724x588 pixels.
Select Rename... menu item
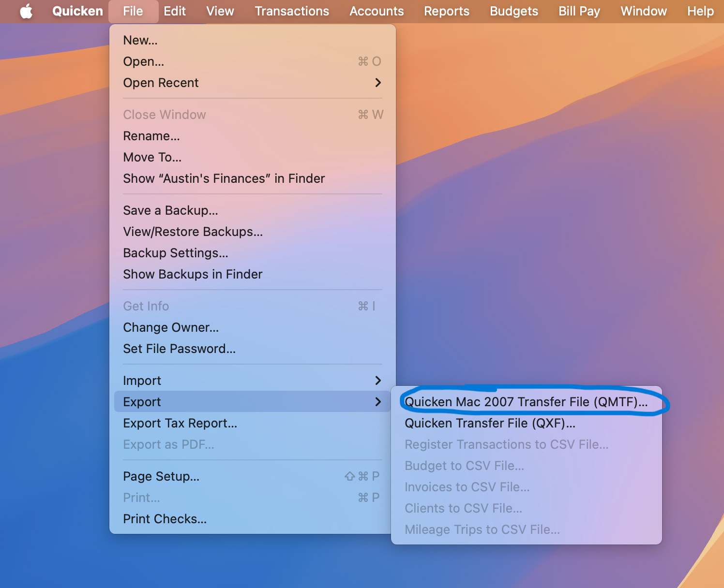(252, 136)
